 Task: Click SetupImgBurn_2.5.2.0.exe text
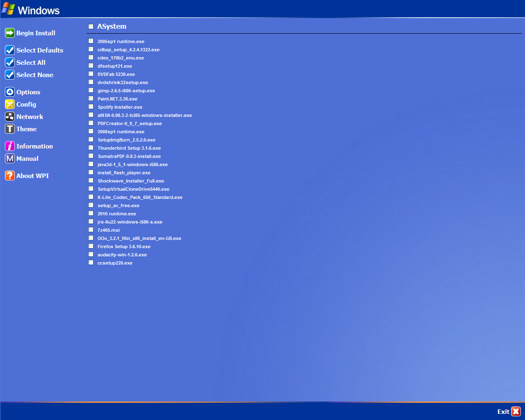click(126, 140)
